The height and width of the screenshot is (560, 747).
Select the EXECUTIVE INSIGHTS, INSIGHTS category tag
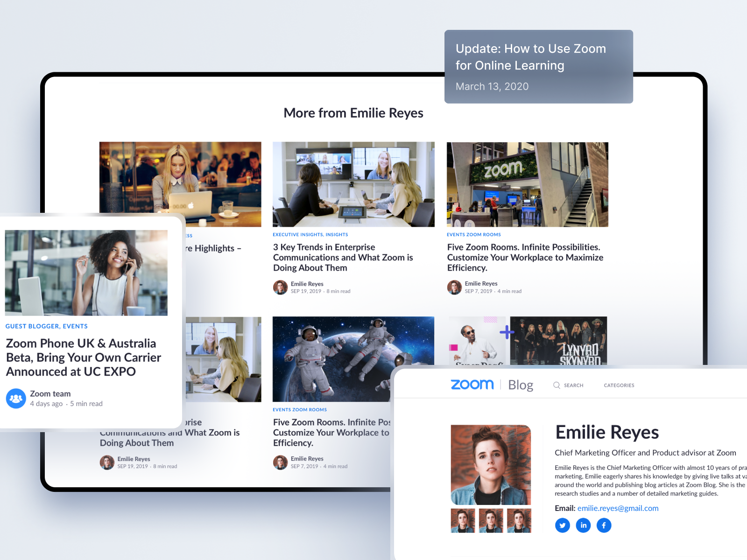[x=310, y=234]
